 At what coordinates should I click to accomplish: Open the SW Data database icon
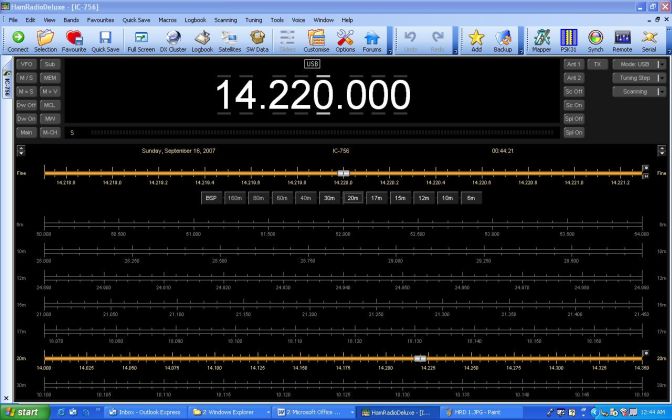click(x=257, y=39)
